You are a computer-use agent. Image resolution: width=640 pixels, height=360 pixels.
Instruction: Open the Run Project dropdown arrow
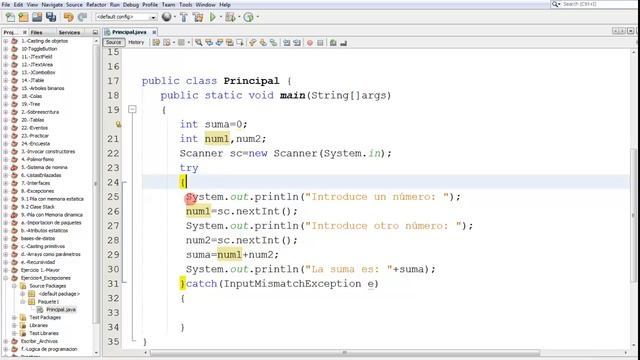tap(221, 17)
